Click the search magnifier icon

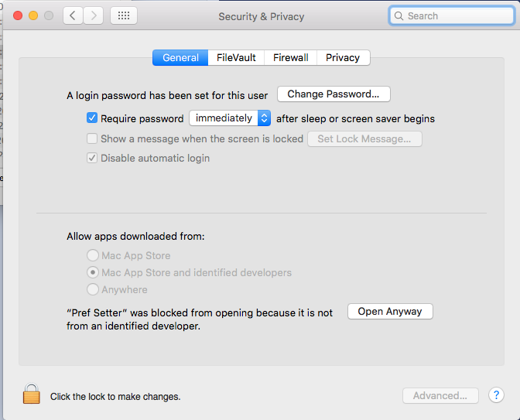click(x=399, y=15)
